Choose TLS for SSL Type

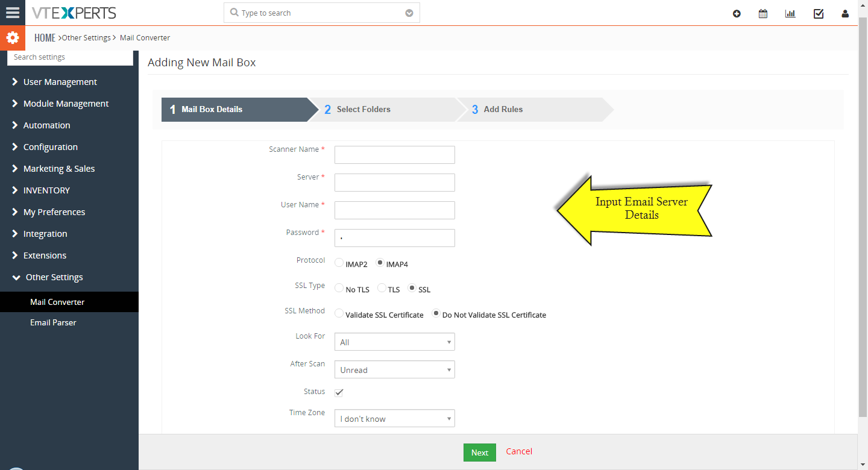tap(382, 288)
